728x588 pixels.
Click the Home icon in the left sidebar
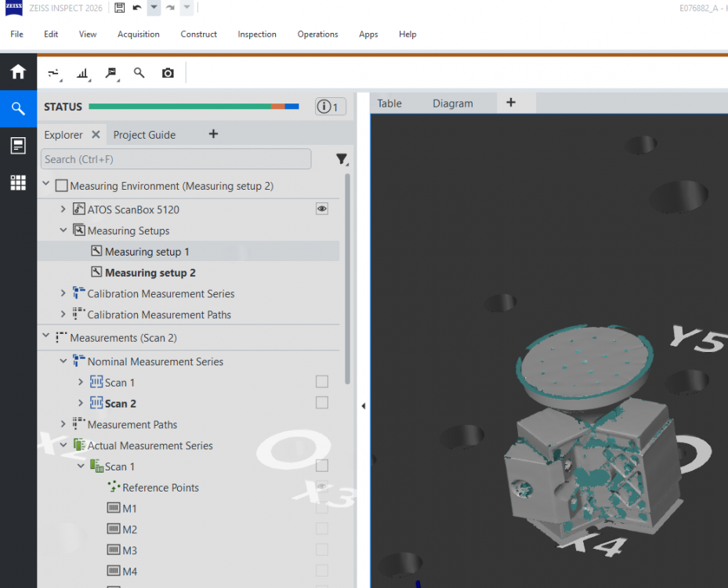[x=18, y=72]
